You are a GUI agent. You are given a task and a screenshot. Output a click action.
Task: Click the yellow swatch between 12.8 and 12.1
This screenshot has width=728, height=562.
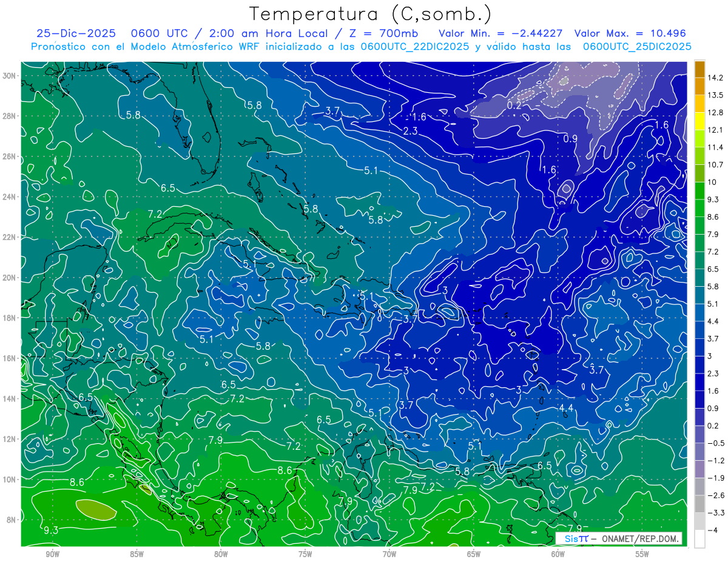coord(699,121)
